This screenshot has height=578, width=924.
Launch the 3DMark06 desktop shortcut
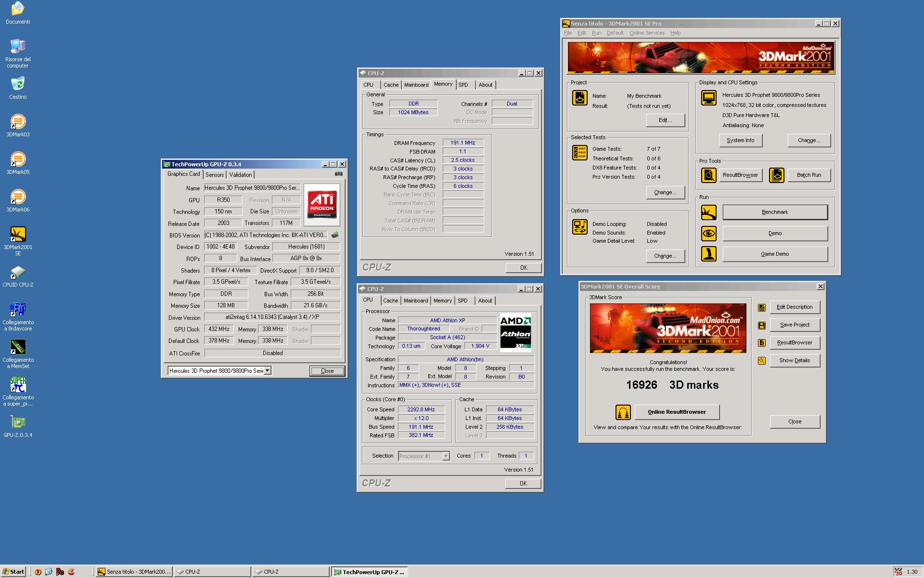(x=18, y=197)
